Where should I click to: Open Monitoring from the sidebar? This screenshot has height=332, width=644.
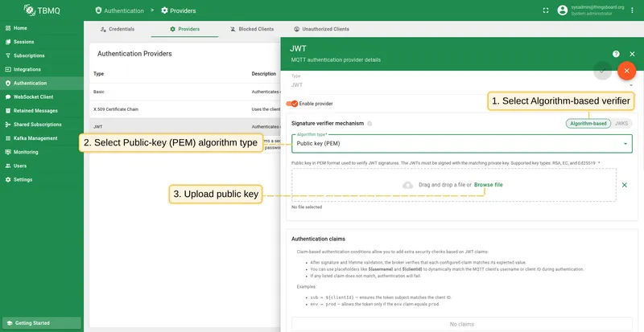42,152
